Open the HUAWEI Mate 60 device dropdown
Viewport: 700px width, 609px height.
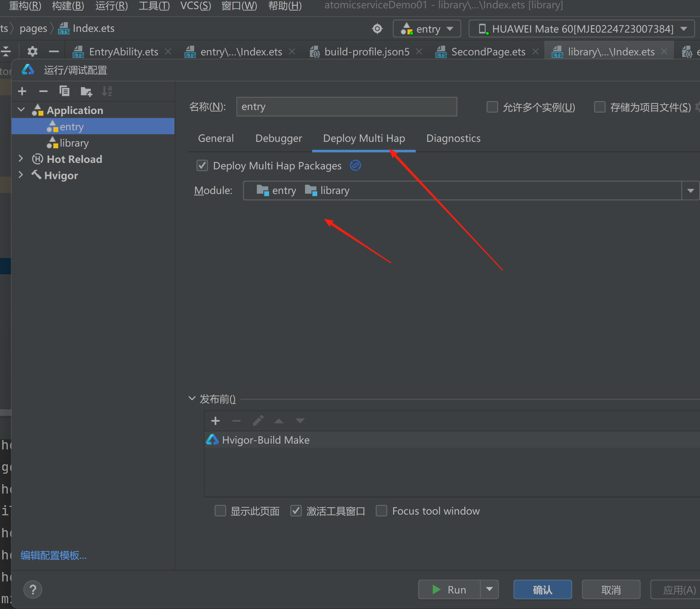coord(582,29)
